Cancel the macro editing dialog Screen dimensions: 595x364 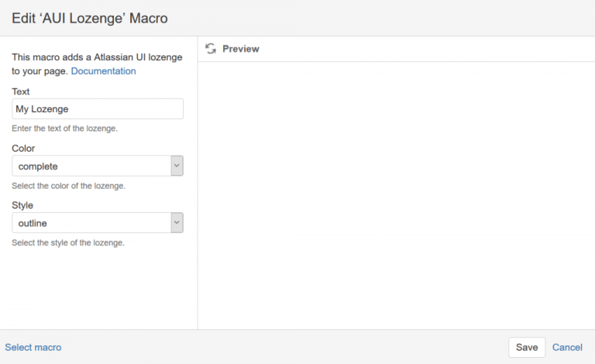point(567,348)
